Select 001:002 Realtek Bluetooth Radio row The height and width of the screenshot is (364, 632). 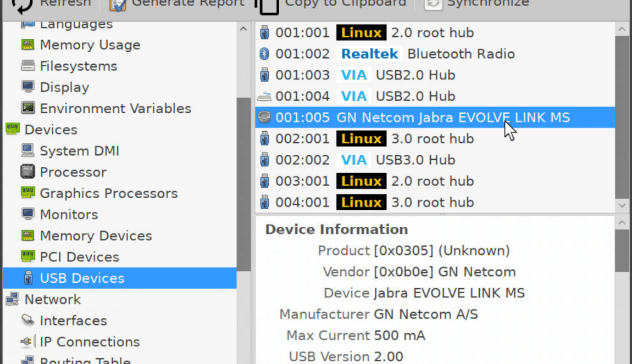(435, 54)
